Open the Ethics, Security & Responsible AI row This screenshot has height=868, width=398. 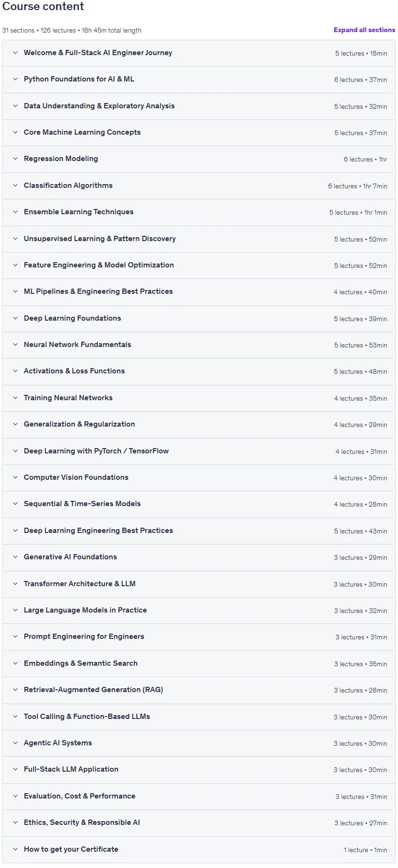pyautogui.click(x=199, y=823)
